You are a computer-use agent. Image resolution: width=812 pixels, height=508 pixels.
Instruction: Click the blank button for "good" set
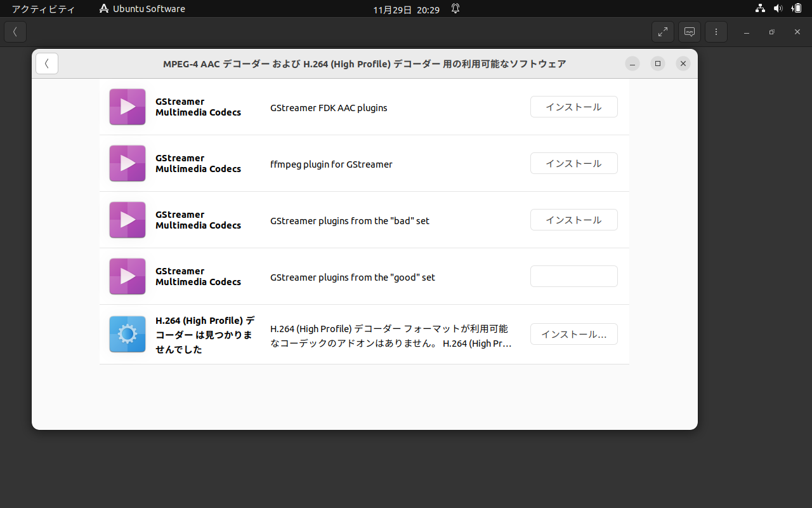tap(573, 276)
